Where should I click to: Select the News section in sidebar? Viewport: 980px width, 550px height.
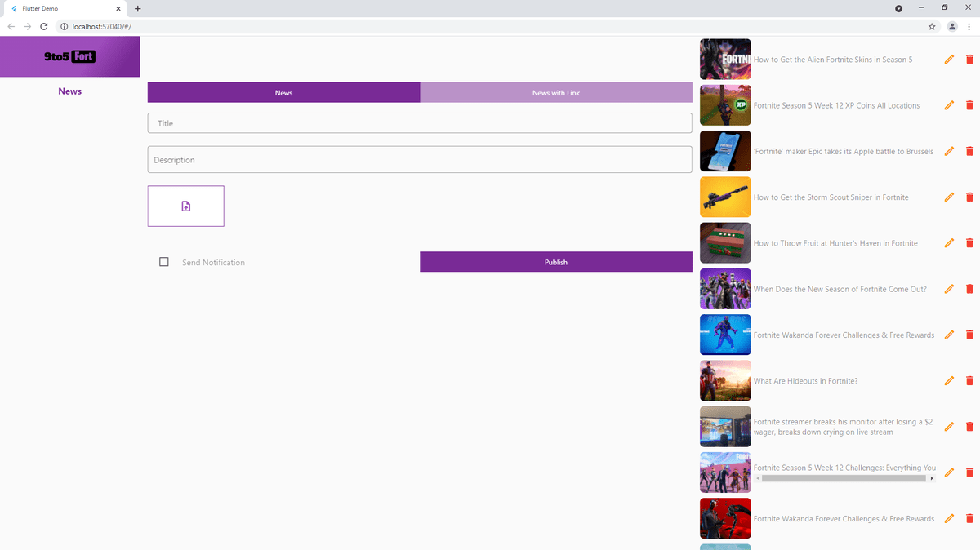point(69,91)
